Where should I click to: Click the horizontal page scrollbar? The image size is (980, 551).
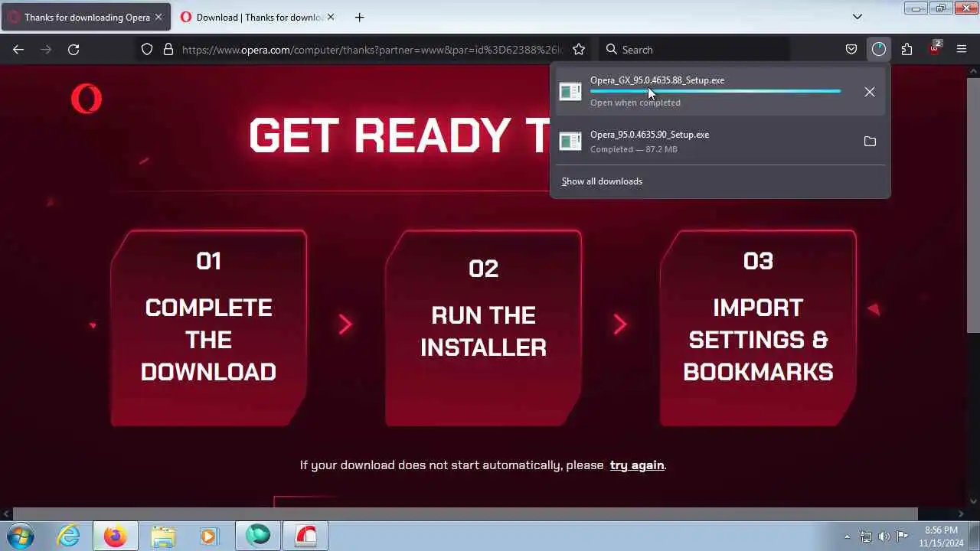click(x=465, y=514)
